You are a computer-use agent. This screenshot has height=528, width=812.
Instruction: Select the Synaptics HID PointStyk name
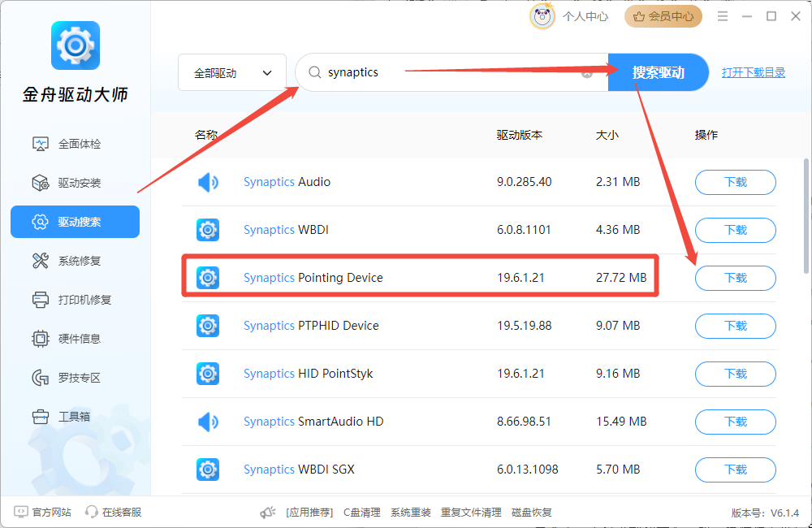[x=308, y=374]
